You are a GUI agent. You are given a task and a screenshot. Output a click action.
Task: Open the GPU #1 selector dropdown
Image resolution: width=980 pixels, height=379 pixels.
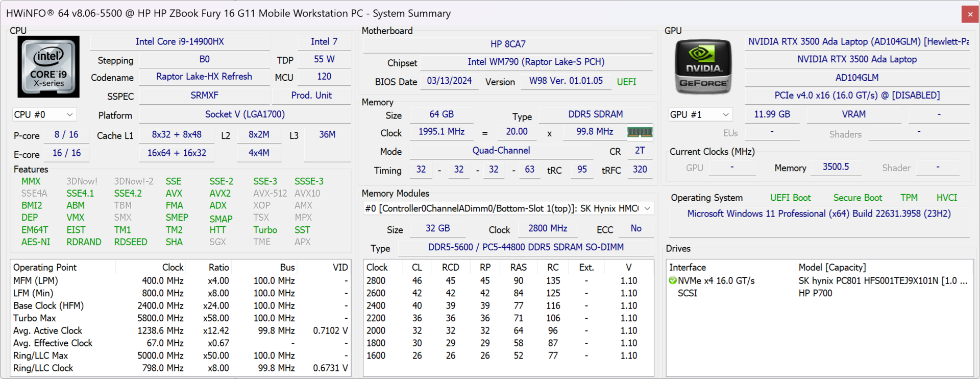[x=700, y=114]
